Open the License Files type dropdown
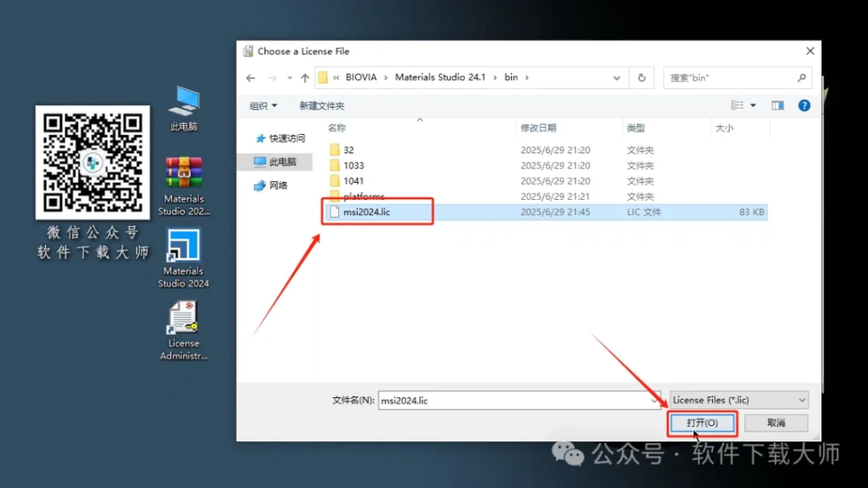The height and width of the screenshot is (488, 868). pyautogui.click(x=738, y=400)
